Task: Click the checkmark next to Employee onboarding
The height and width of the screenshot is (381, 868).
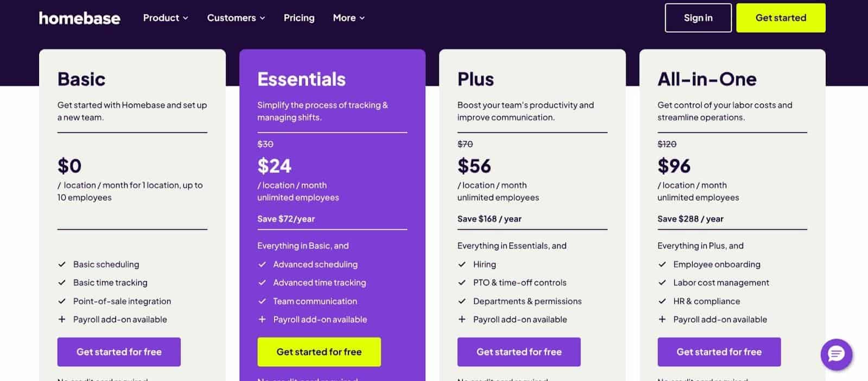Action: (662, 264)
